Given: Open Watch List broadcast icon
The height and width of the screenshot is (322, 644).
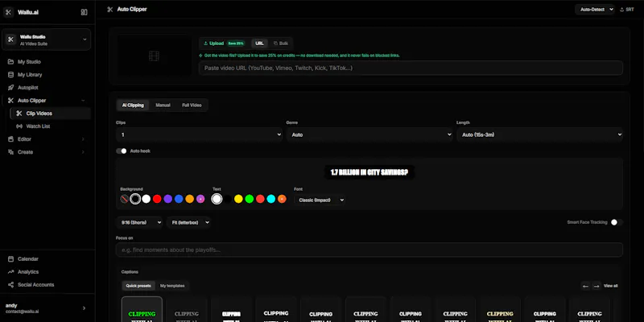Looking at the screenshot, I should pyautogui.click(x=19, y=126).
